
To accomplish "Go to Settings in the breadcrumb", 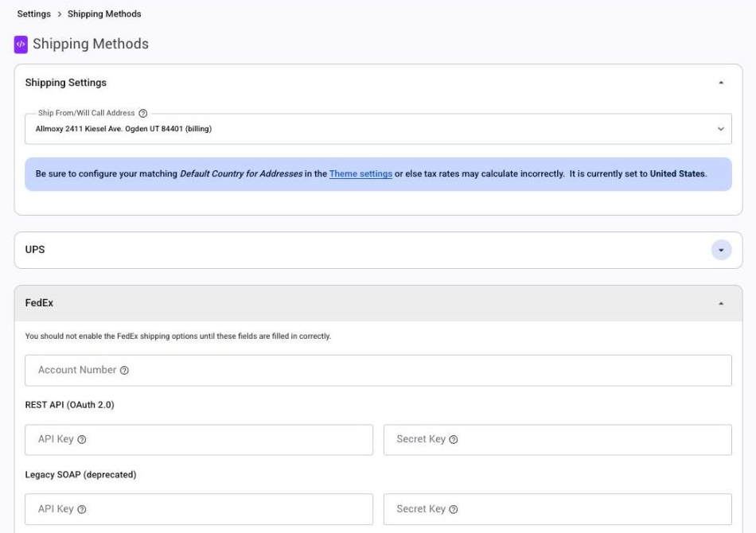I will tap(33, 14).
